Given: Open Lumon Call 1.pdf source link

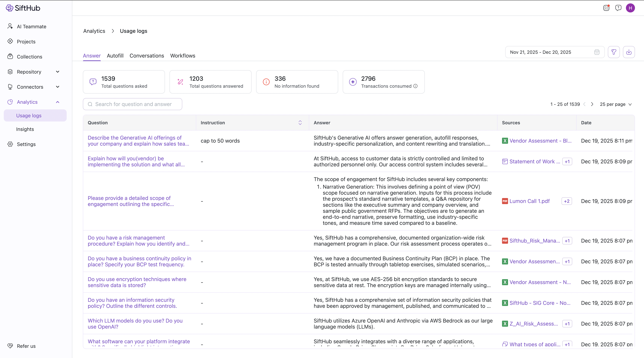Looking at the screenshot, I should (529, 201).
